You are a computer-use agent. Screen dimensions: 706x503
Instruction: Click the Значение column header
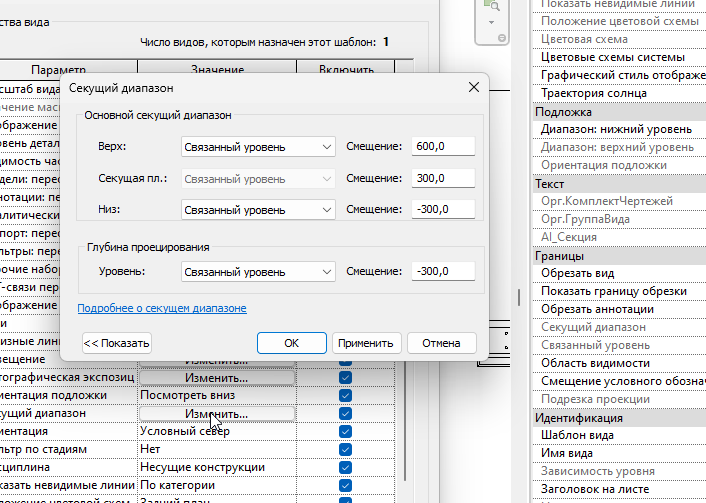(217, 67)
